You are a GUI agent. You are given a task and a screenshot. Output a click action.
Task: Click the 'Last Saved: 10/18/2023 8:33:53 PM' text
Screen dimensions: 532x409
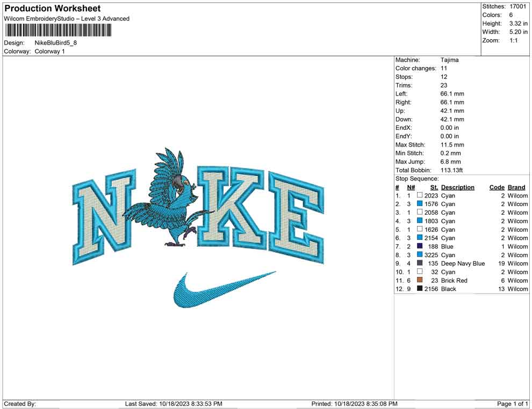coord(174,404)
